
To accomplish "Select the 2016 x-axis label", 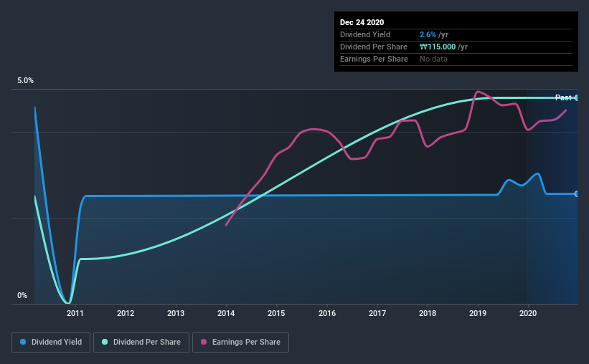I will point(327,313).
